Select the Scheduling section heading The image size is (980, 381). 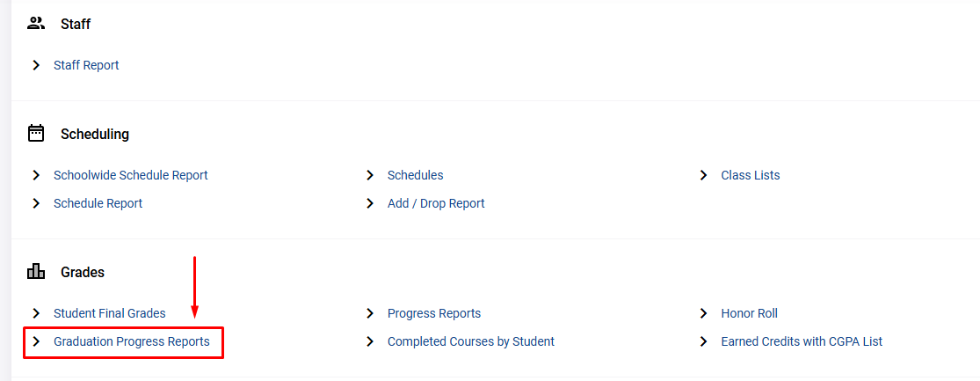click(x=95, y=134)
